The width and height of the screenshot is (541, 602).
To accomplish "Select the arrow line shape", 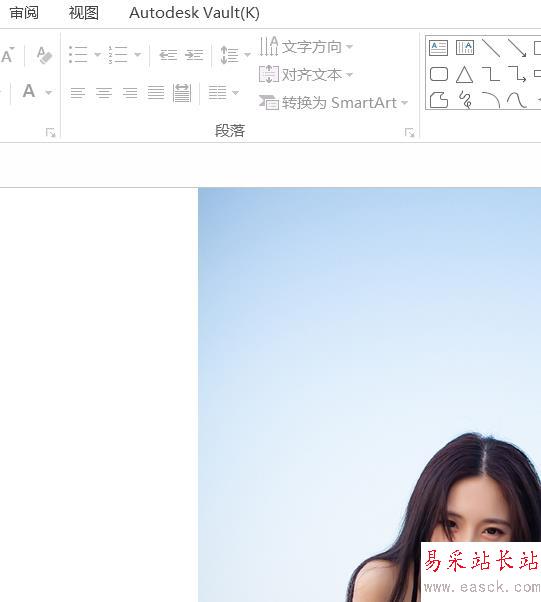I will tap(517, 48).
